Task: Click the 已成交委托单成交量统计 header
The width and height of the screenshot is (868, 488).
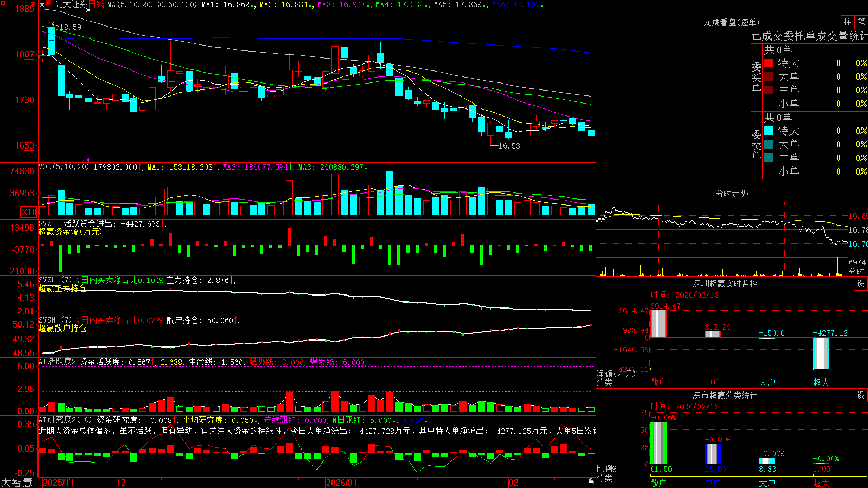Action: coord(809,36)
